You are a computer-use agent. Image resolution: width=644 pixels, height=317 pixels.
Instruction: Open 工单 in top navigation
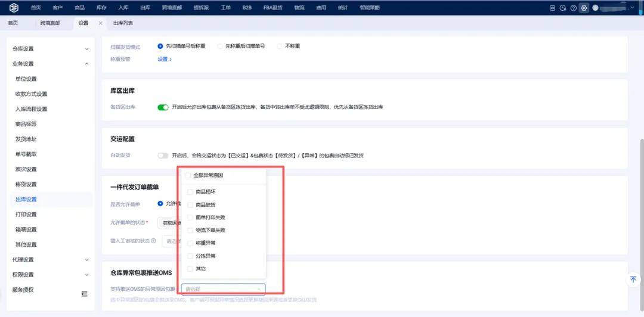pos(225,8)
